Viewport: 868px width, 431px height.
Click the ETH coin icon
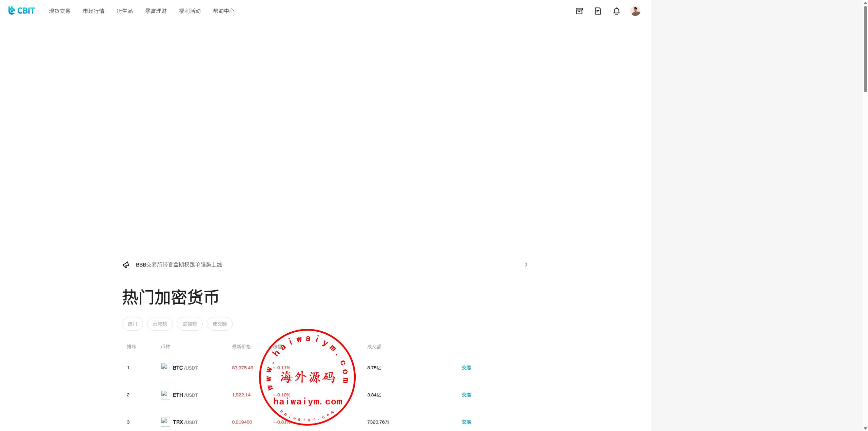click(x=165, y=395)
